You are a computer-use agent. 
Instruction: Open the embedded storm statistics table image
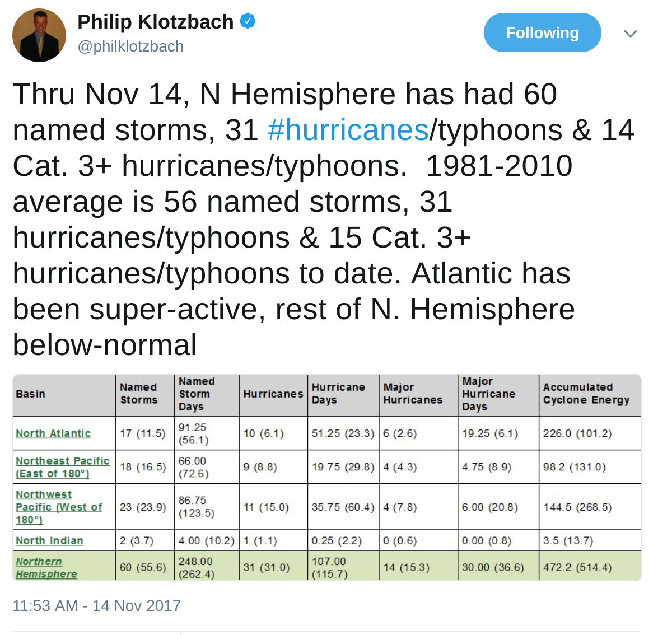326,477
